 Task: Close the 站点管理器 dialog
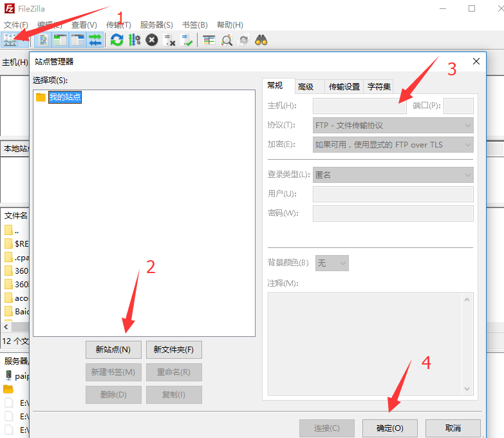tap(476, 61)
